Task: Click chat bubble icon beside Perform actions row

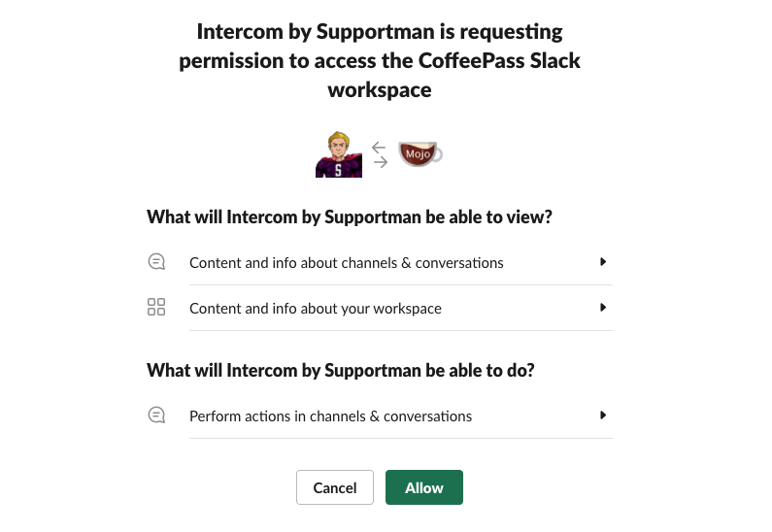Action: coord(156,416)
